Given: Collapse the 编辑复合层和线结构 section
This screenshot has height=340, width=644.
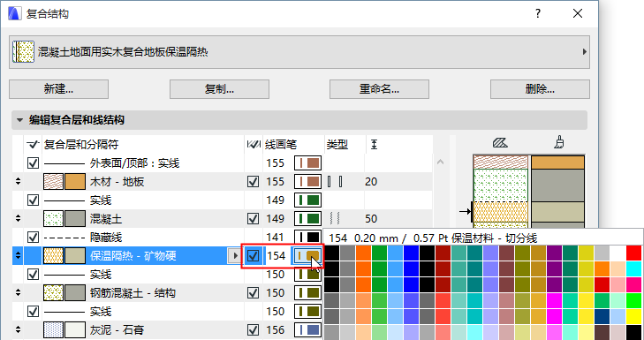Looking at the screenshot, I should tap(19, 120).
